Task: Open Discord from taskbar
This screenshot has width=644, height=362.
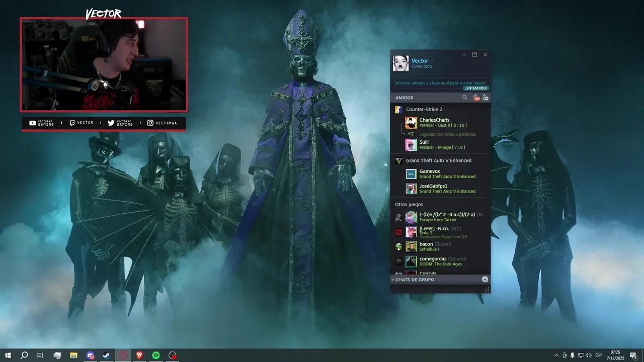Action: [x=90, y=355]
